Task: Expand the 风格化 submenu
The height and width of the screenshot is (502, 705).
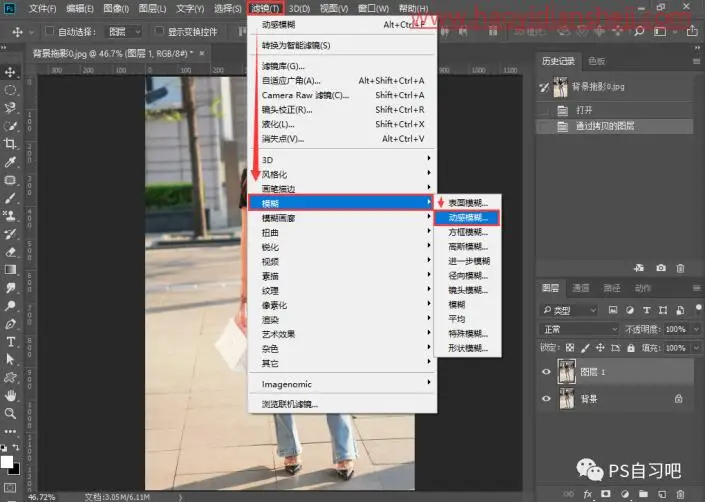Action: 342,174
